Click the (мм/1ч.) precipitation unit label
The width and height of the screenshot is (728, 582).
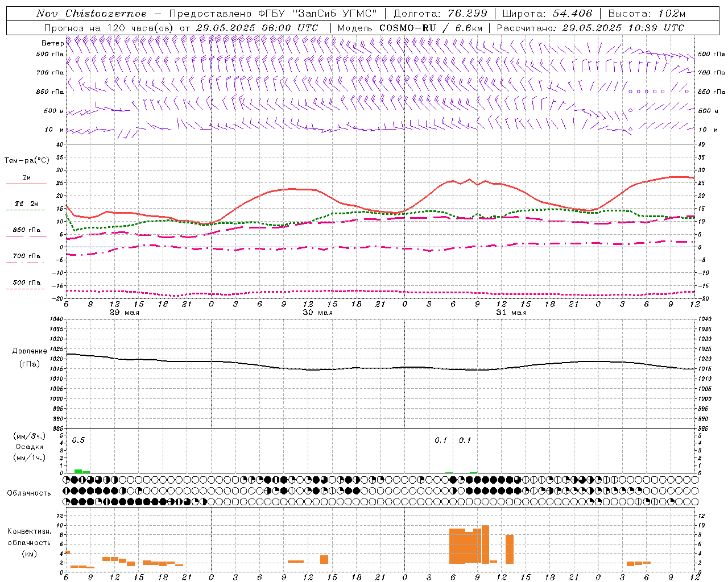(x=30, y=458)
